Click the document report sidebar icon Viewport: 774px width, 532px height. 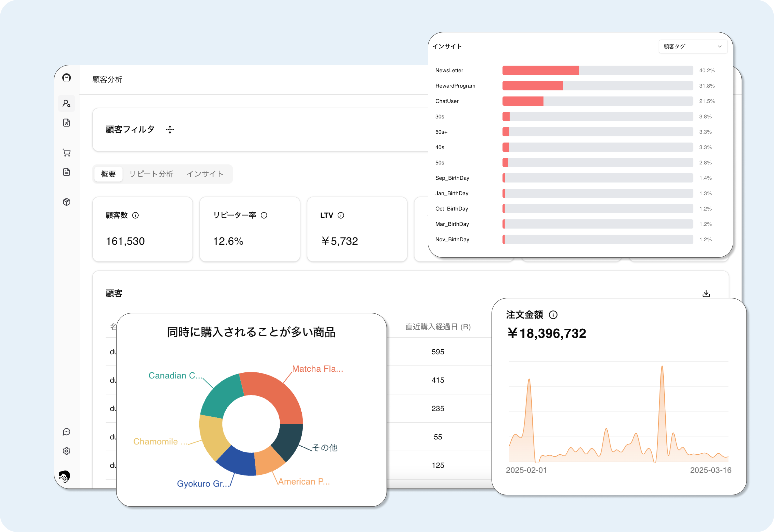[66, 172]
